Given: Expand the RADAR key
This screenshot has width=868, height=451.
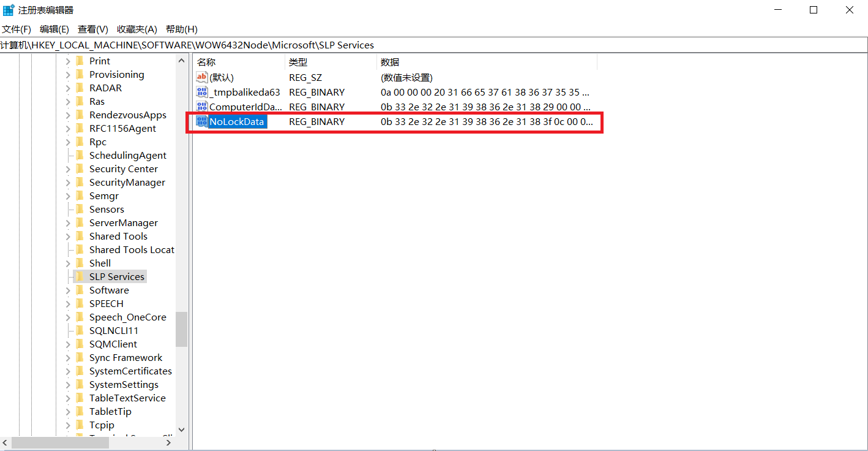Looking at the screenshot, I should coord(68,88).
